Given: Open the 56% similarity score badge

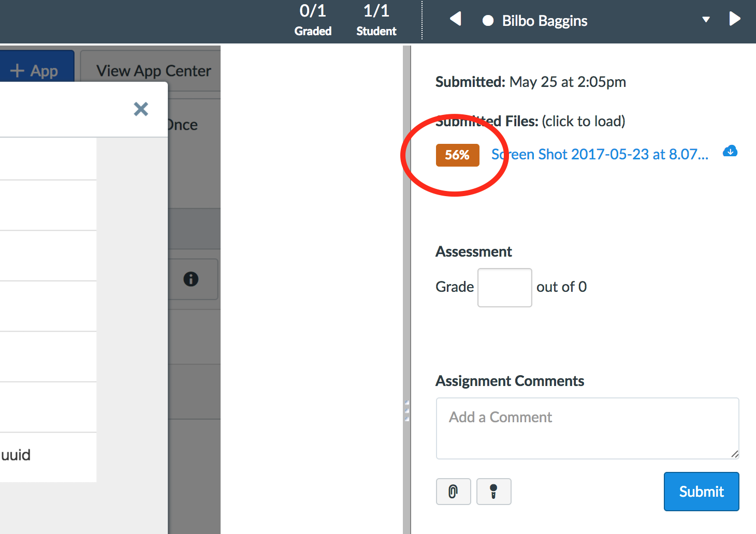Looking at the screenshot, I should pyautogui.click(x=457, y=155).
